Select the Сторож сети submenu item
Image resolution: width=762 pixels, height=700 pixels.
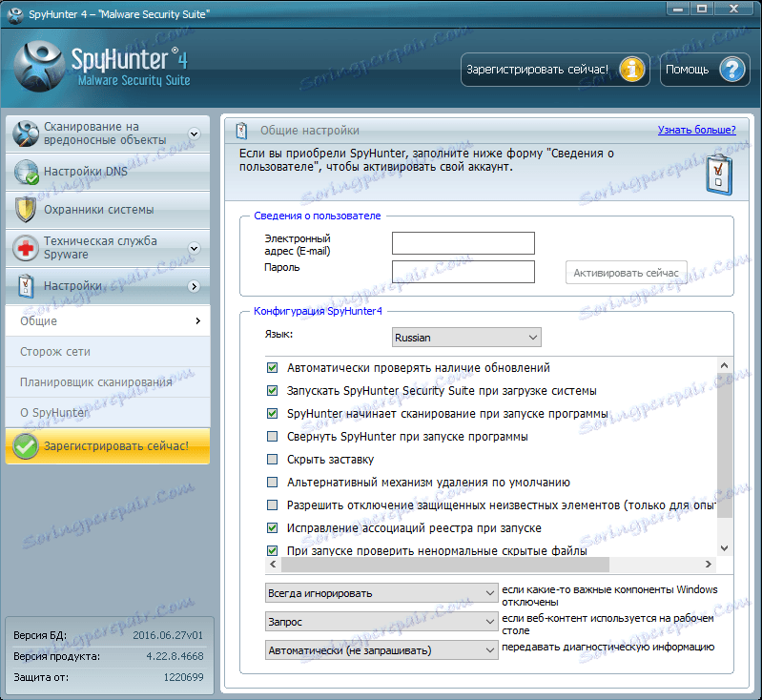click(108, 352)
